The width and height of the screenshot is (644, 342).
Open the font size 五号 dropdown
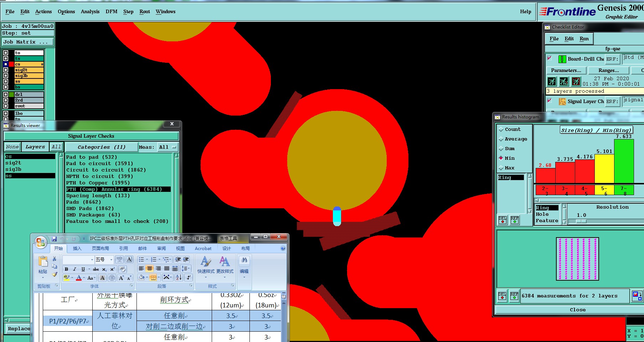point(111,260)
